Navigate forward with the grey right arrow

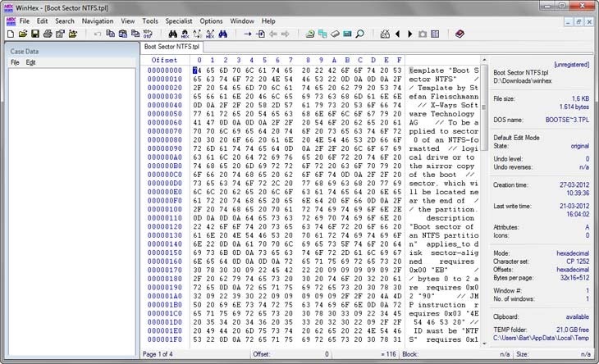(x=285, y=34)
